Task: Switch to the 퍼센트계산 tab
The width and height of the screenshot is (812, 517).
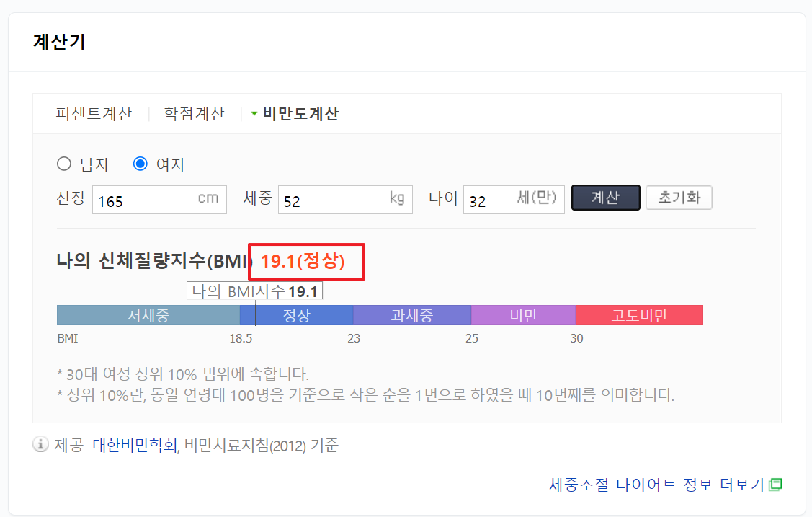Action: pos(95,113)
